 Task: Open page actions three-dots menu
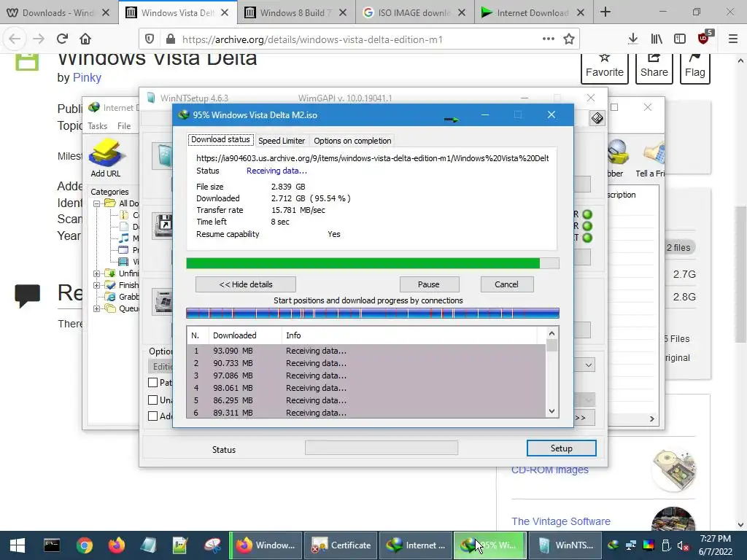pyautogui.click(x=549, y=39)
